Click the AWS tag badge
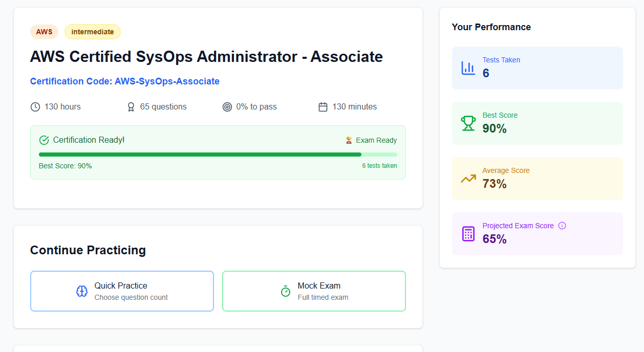 (x=44, y=32)
